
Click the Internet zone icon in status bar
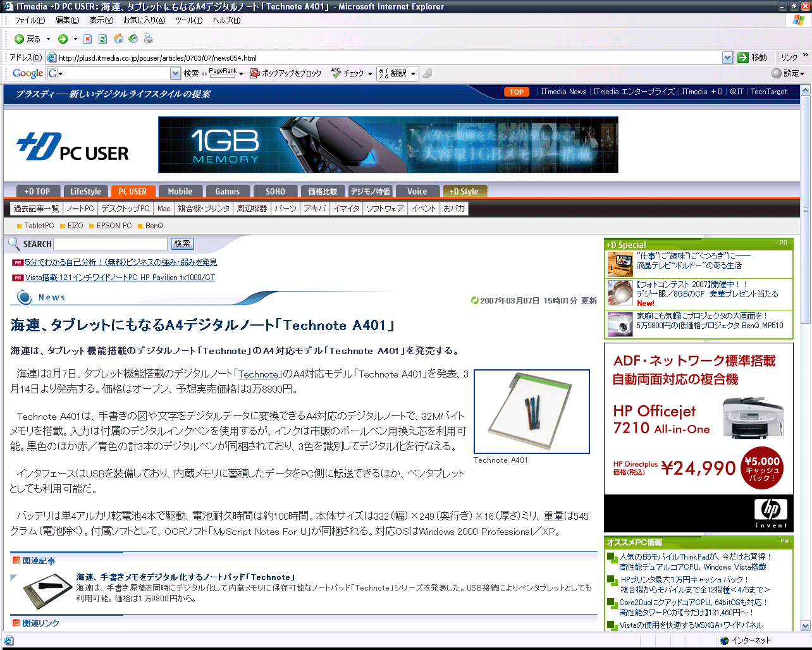click(724, 641)
